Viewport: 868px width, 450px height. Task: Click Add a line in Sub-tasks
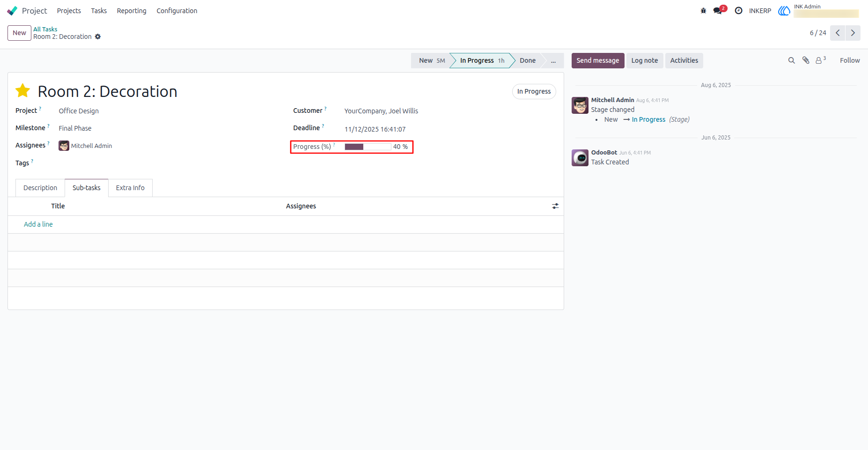click(38, 224)
